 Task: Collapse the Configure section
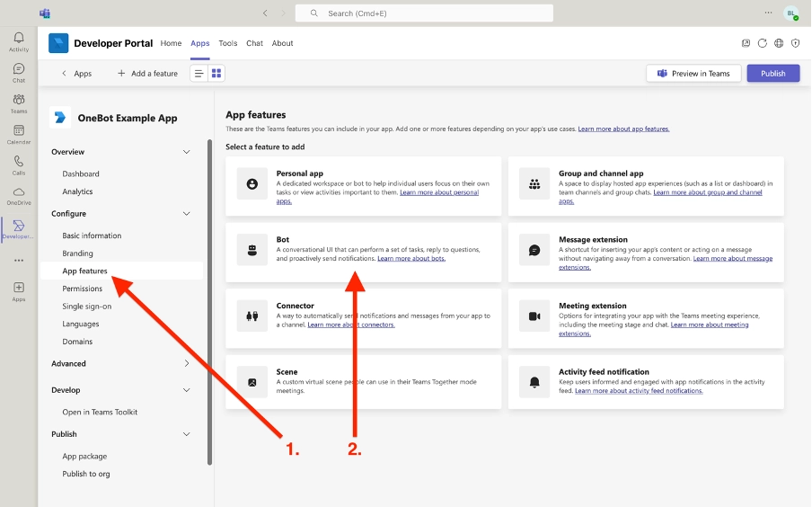coord(187,214)
